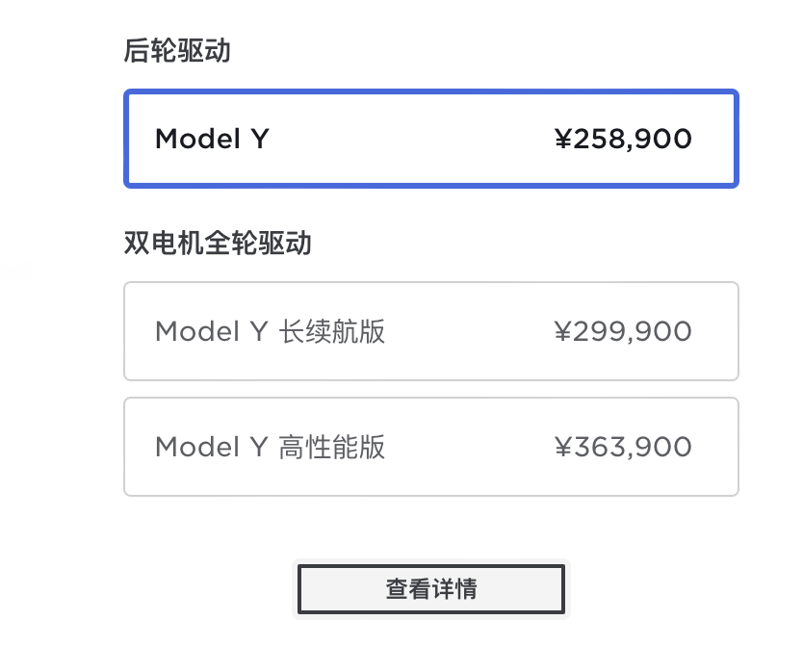
Task: Click the ¥363,900 price
Action: (x=623, y=447)
